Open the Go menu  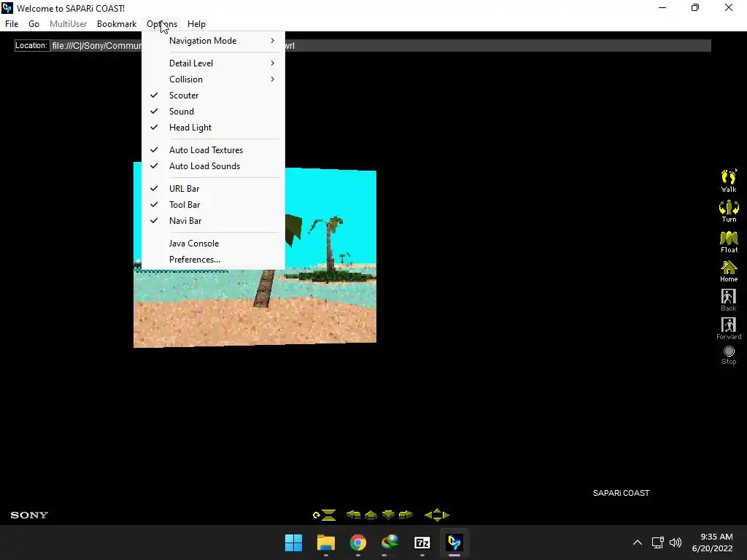click(x=34, y=24)
